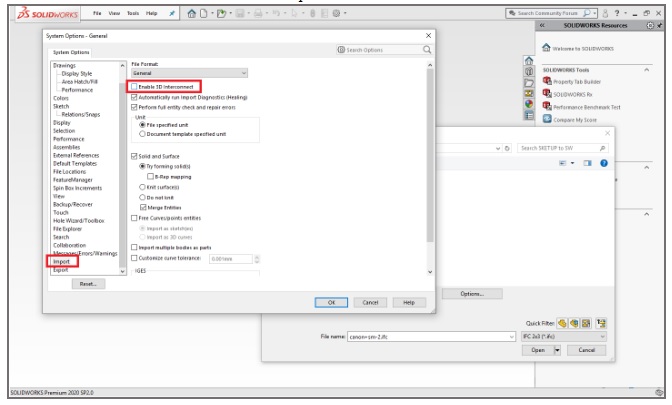Click the third Quick Filter drawings icon
The width and height of the screenshot is (672, 405).
(x=586, y=323)
